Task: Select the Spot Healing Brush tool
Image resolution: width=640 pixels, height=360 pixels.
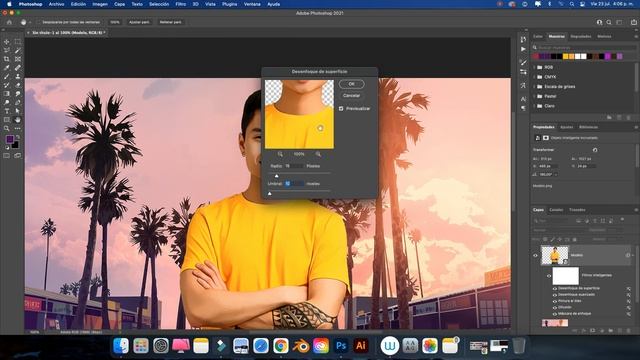Action: click(x=18, y=68)
